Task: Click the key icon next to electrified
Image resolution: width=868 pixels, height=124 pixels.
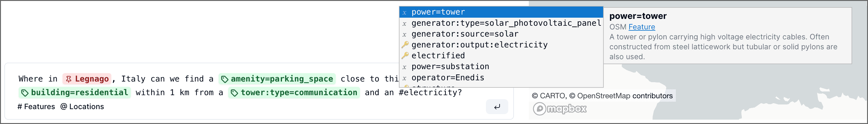Action: [405, 55]
